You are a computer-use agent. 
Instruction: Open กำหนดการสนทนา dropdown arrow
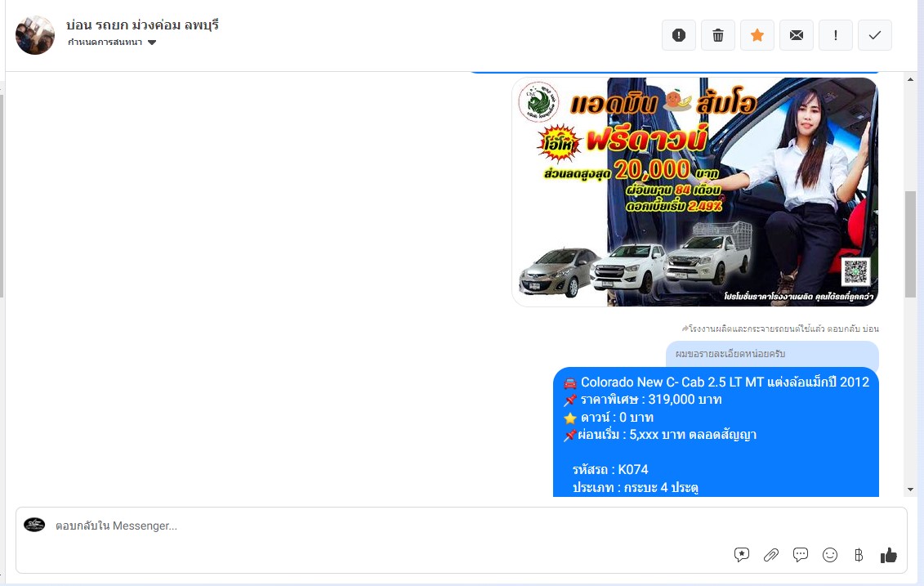(152, 42)
